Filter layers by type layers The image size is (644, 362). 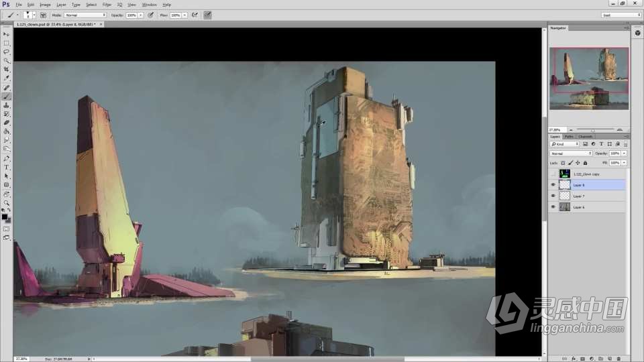(601, 144)
